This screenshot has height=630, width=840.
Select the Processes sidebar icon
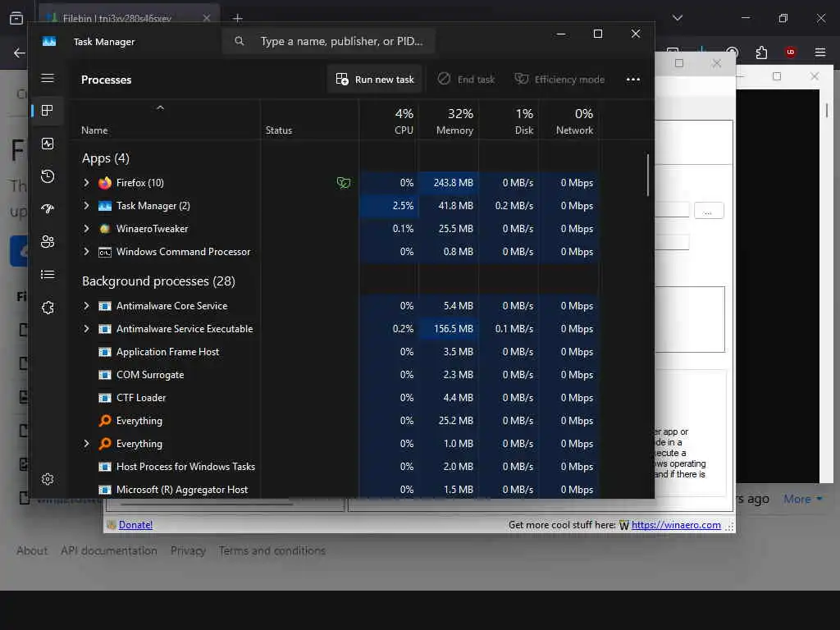coord(48,111)
